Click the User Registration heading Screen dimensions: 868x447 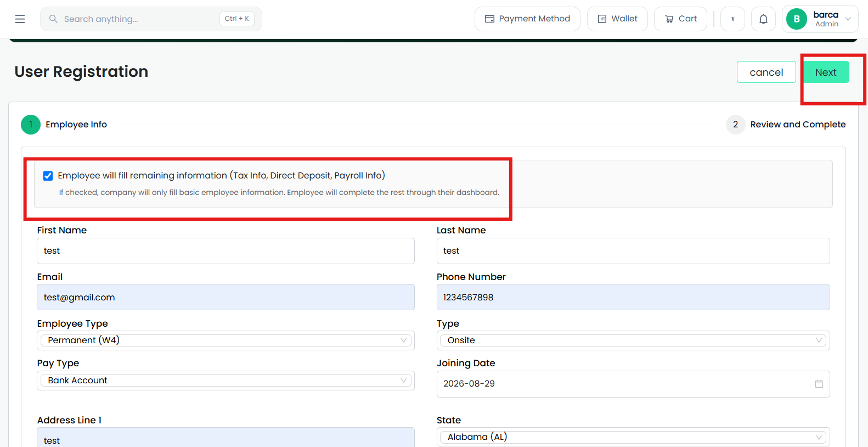pyautogui.click(x=81, y=72)
